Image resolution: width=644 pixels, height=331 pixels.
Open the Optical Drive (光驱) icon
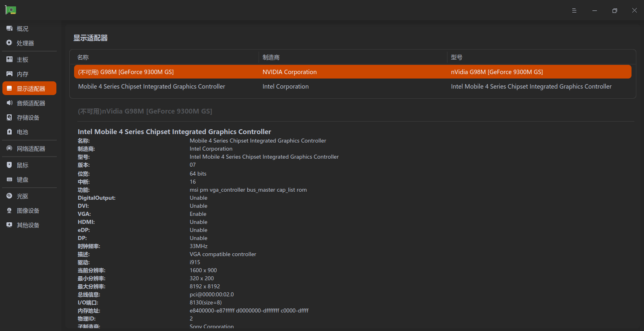(x=9, y=196)
